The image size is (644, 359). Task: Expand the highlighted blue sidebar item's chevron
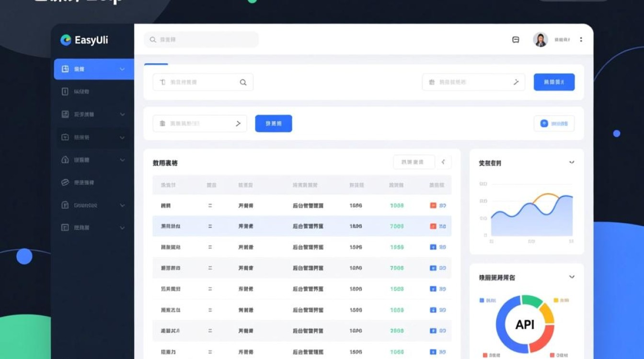(x=122, y=69)
